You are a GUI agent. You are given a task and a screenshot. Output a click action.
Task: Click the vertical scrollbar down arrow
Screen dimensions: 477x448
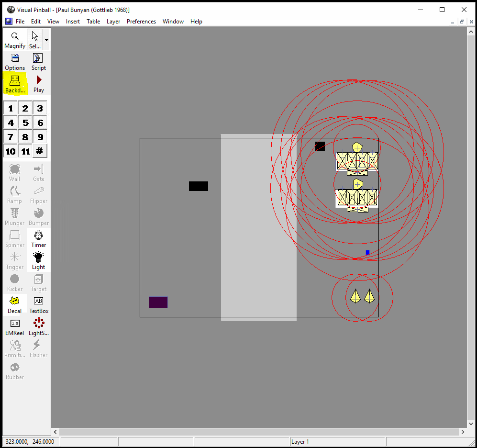(471, 424)
